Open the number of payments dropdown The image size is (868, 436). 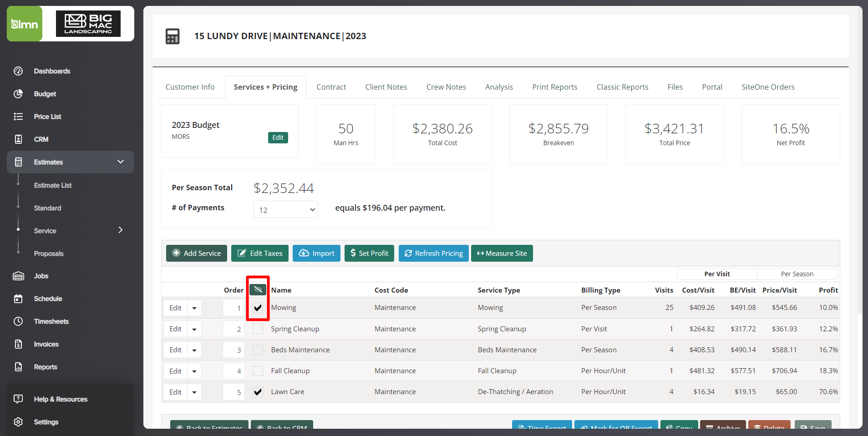286,210
